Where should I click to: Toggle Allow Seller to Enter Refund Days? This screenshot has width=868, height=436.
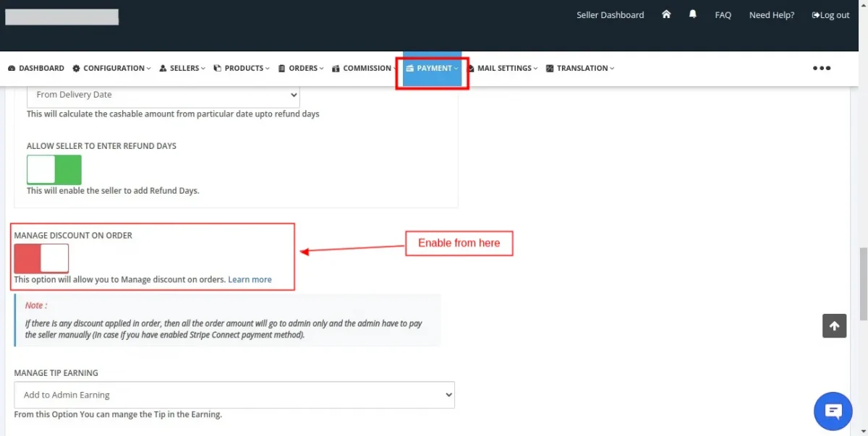(54, 170)
